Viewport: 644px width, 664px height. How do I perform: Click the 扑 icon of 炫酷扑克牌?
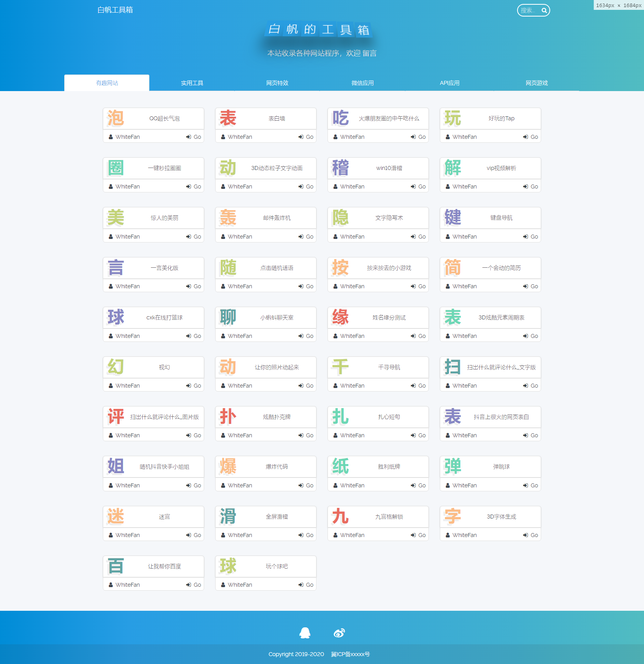point(228,417)
